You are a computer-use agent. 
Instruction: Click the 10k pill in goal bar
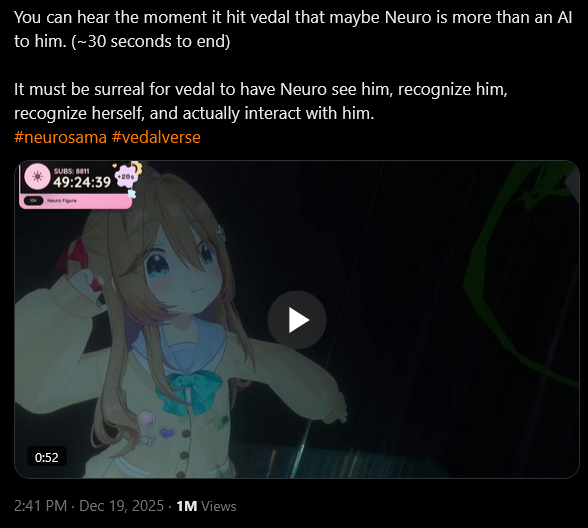click(33, 201)
